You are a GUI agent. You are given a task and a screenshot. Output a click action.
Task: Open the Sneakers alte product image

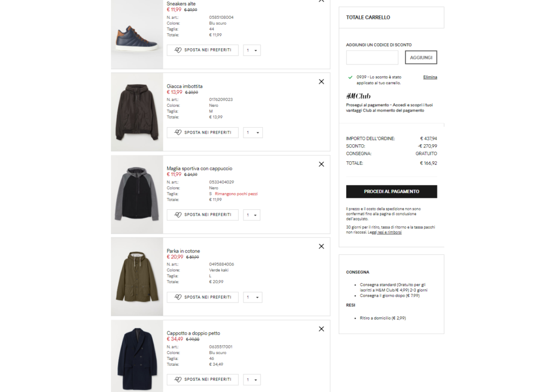click(137, 34)
